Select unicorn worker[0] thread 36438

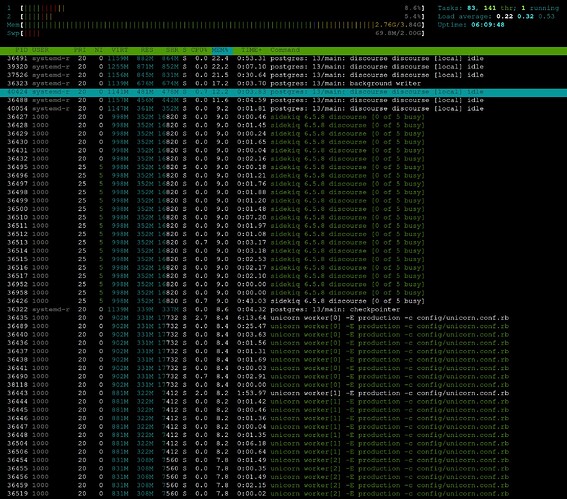tap(284, 359)
